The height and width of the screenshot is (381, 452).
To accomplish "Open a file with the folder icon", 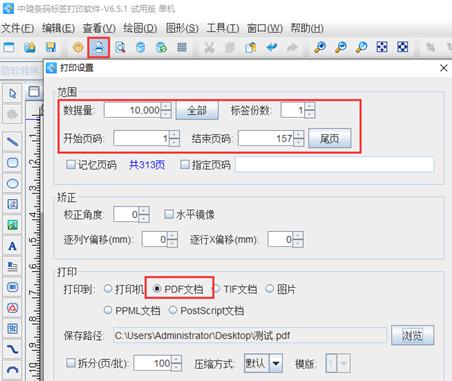I will [x=30, y=47].
